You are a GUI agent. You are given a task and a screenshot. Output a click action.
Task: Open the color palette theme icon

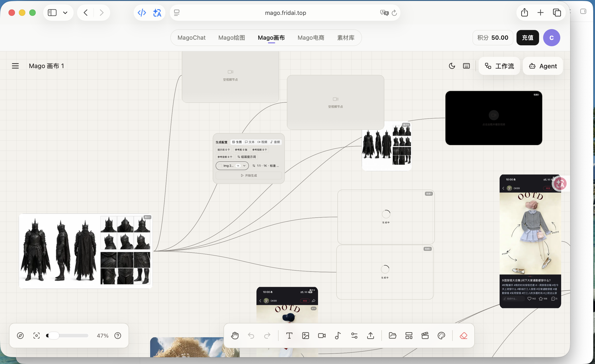tap(441, 336)
